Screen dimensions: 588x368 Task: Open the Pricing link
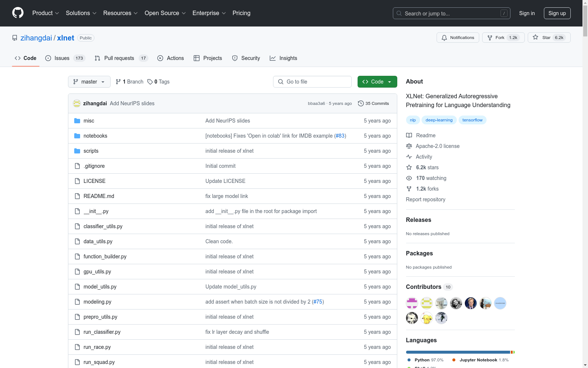pos(241,13)
